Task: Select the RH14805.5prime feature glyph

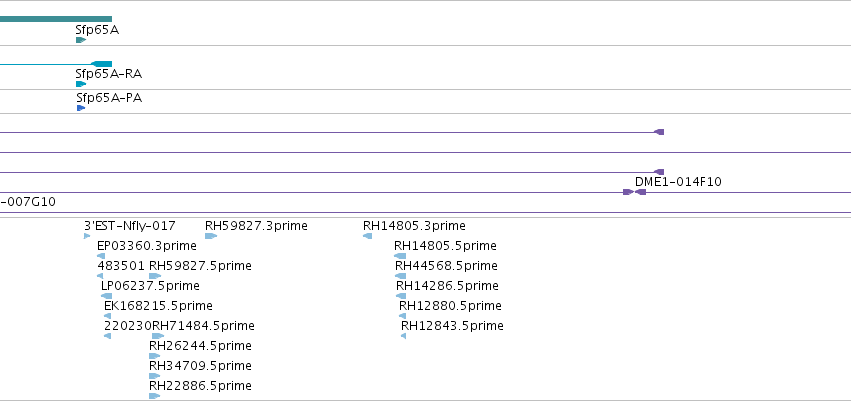Action: click(x=400, y=256)
